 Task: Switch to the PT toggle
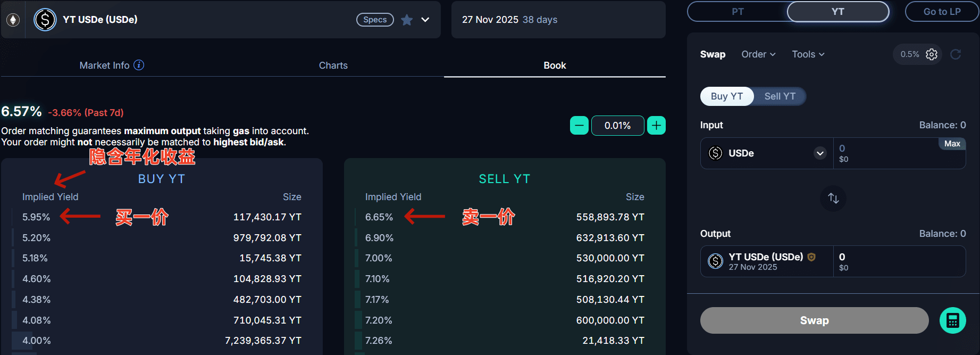click(x=738, y=12)
